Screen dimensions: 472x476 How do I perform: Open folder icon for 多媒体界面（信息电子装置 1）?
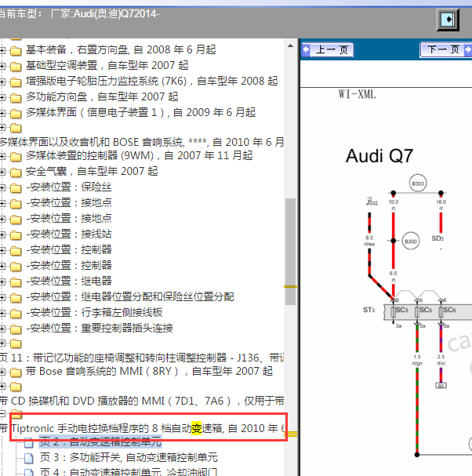click(16, 114)
